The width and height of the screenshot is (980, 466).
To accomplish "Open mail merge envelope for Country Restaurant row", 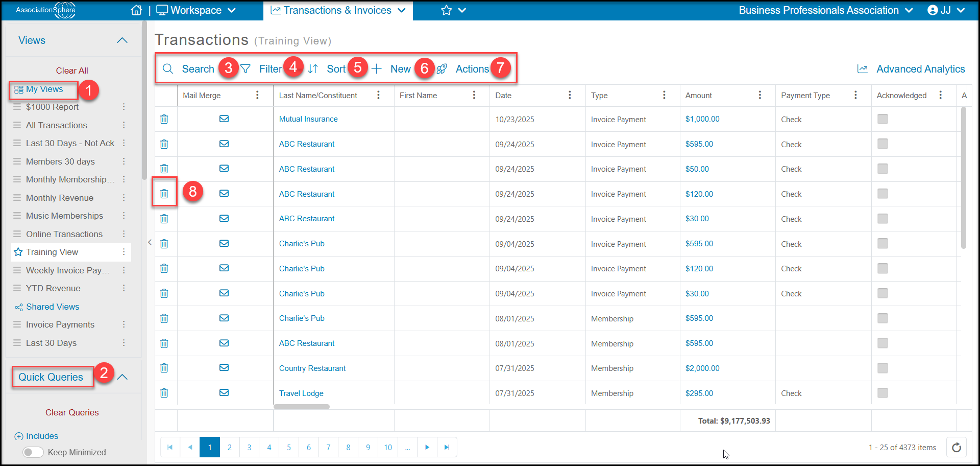I will (x=224, y=368).
